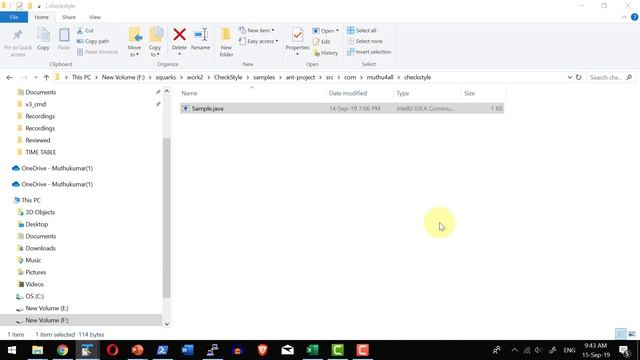This screenshot has height=360, width=640.
Task: Delete the selected file with red X
Action: click(179, 42)
